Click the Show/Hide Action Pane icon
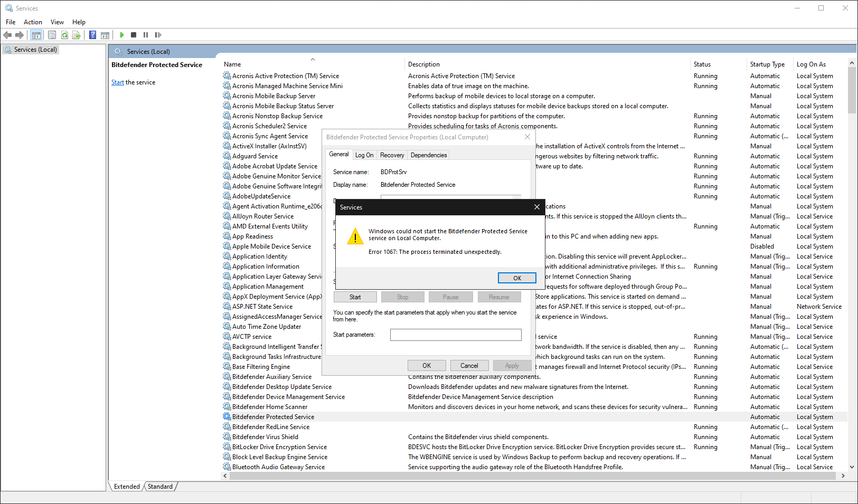This screenshot has height=504, width=858. tap(105, 35)
